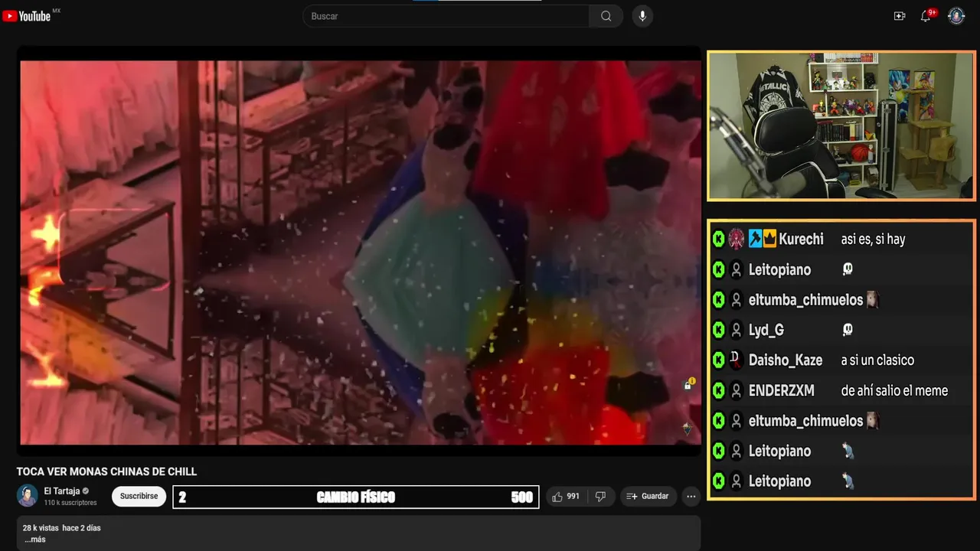Screen dimensions: 980x551
Task: Dislike the video with thumbs down
Action: 600,497
